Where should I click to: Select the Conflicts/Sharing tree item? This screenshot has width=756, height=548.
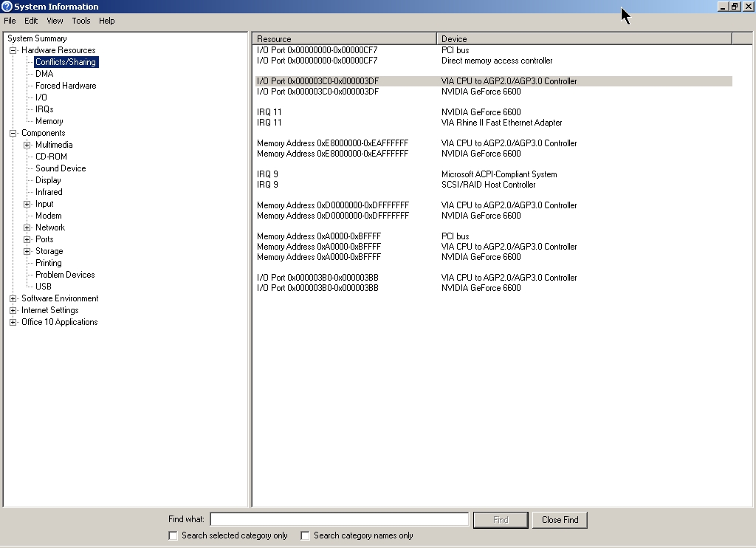point(66,62)
